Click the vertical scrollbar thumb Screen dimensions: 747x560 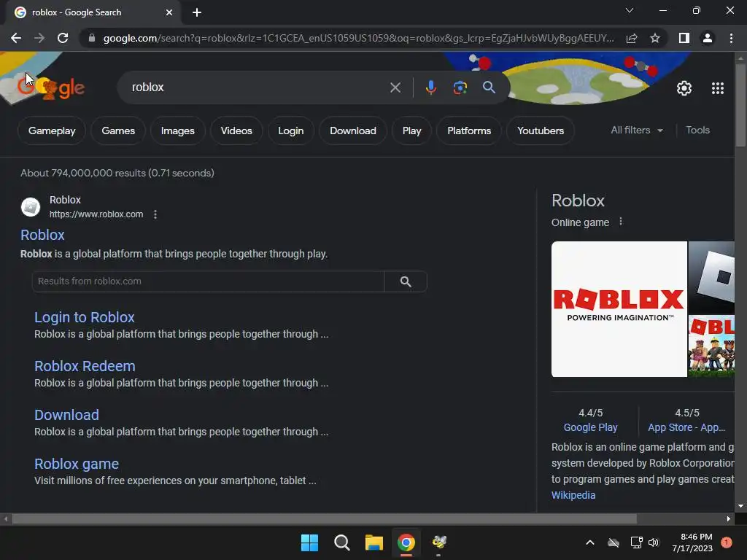tap(740, 105)
